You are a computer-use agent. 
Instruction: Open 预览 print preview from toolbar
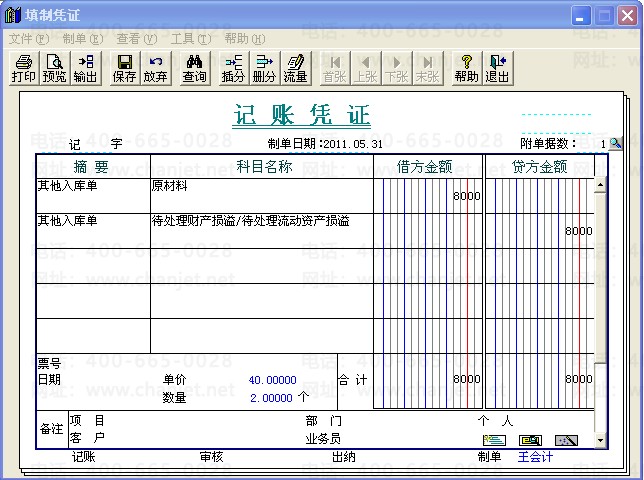pyautogui.click(x=54, y=68)
